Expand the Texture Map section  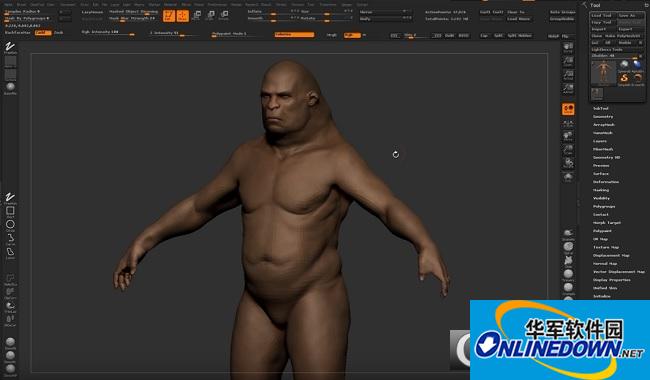pos(606,247)
